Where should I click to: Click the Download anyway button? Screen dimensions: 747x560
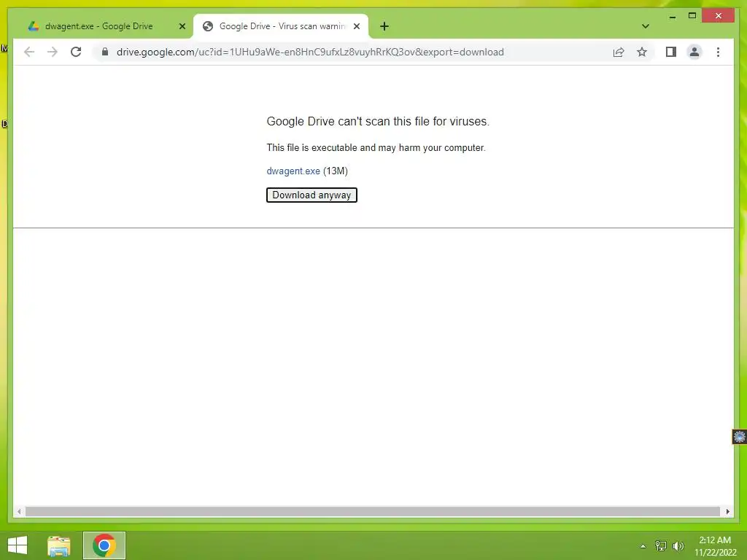tap(311, 195)
